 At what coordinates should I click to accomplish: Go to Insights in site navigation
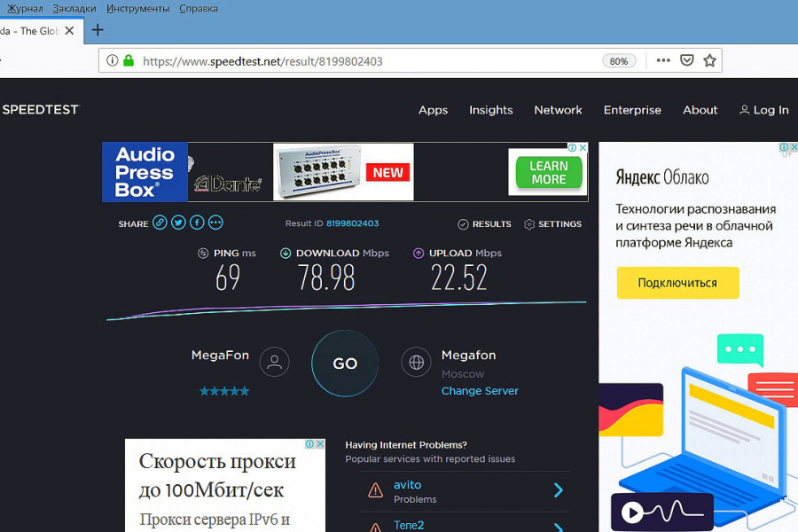(x=491, y=110)
